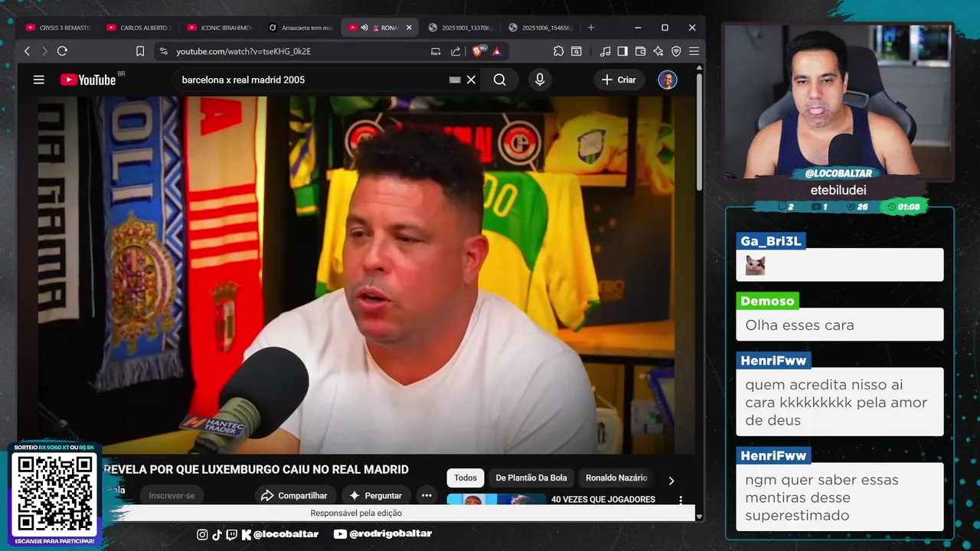The image size is (980, 551).
Task: Open a new browser tab
Action: click(x=590, y=28)
